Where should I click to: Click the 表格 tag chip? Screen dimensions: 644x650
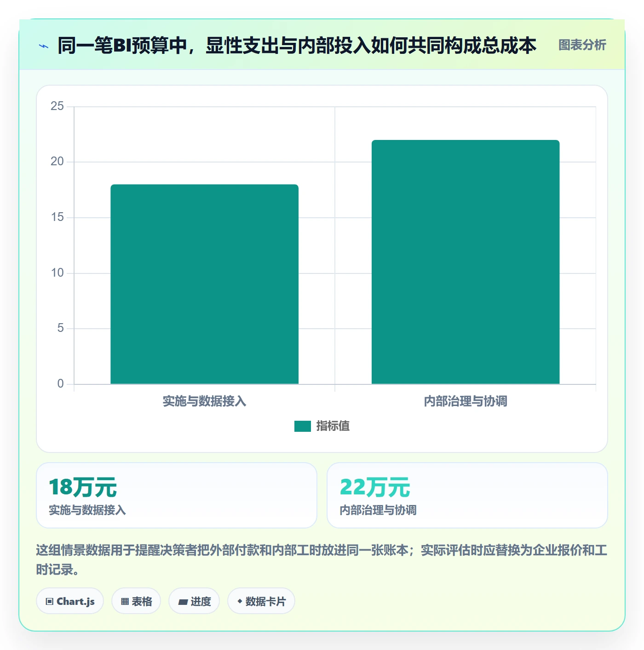136,601
